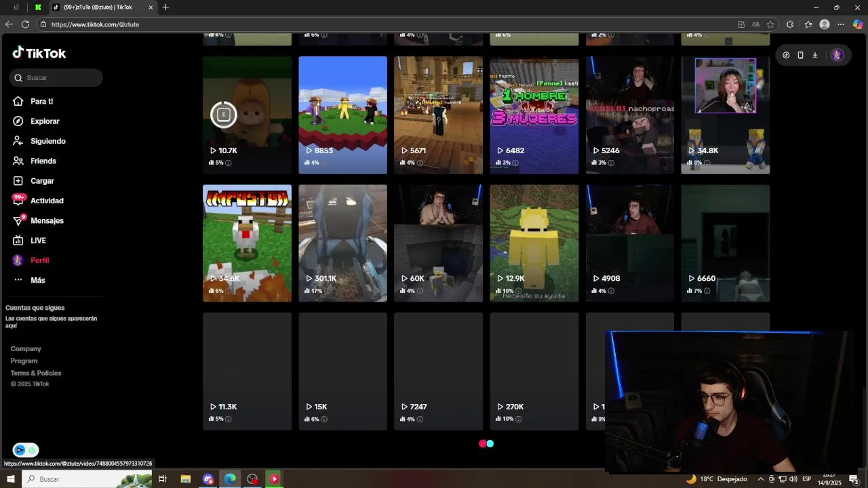Click the Mensajes inbox icon

click(x=18, y=220)
